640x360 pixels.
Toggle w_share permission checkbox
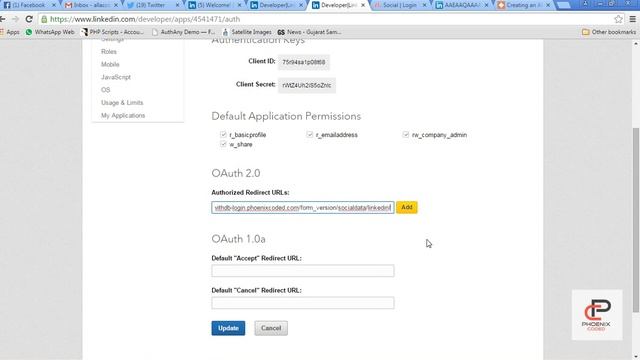tap(223, 144)
